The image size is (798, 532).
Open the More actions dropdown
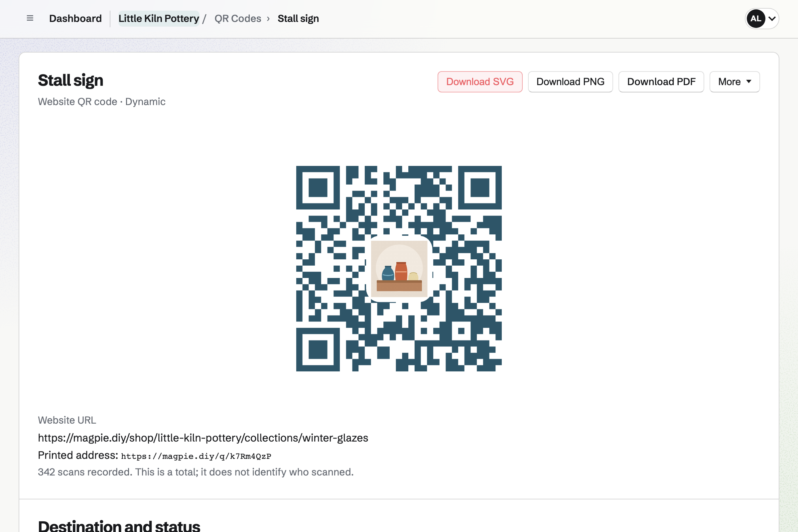point(734,82)
